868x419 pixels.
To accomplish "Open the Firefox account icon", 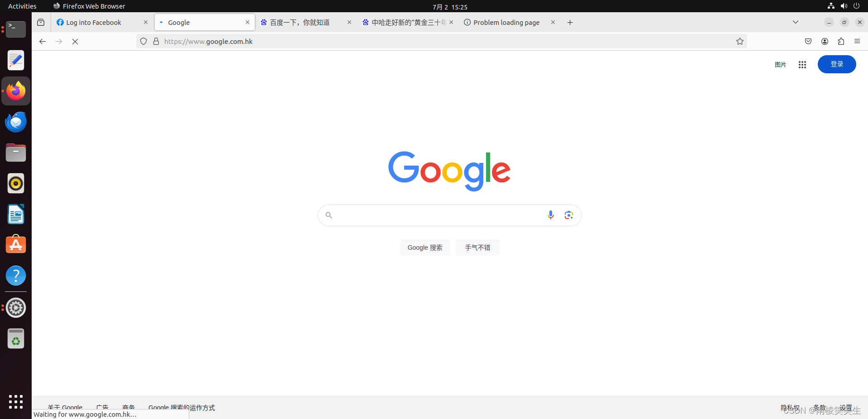I will pyautogui.click(x=825, y=41).
